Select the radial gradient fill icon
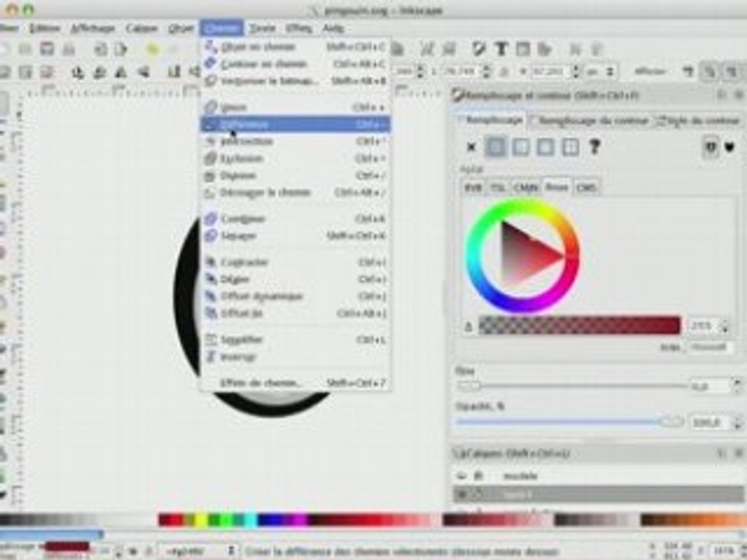747x560 pixels. pyautogui.click(x=545, y=147)
